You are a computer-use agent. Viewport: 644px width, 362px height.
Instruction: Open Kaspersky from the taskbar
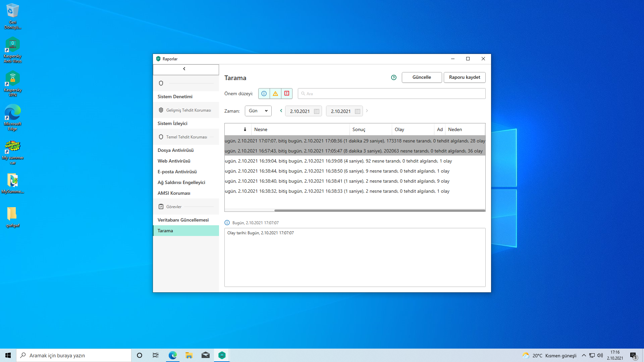(x=222, y=355)
